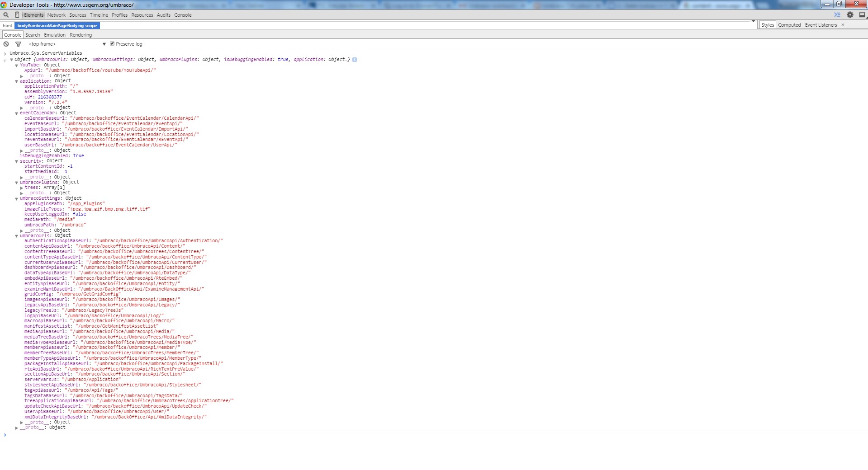
Task: Open the Profiles panel
Action: (x=120, y=15)
